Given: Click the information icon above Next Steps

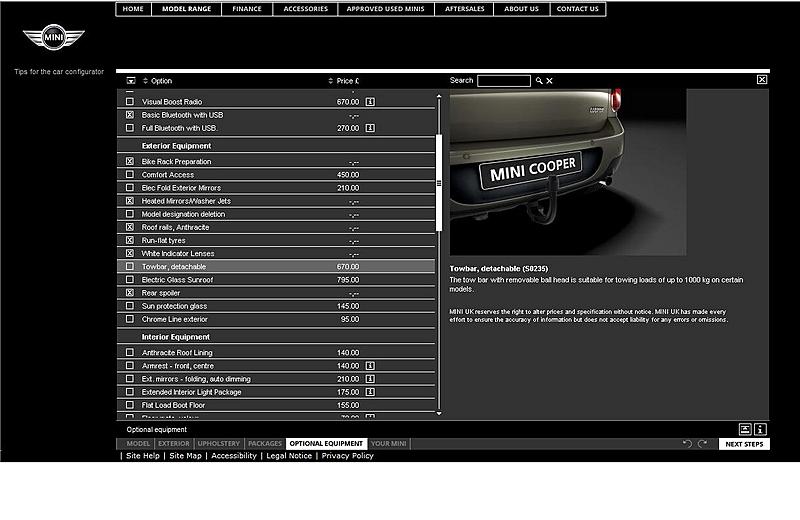Looking at the screenshot, I should [760, 429].
